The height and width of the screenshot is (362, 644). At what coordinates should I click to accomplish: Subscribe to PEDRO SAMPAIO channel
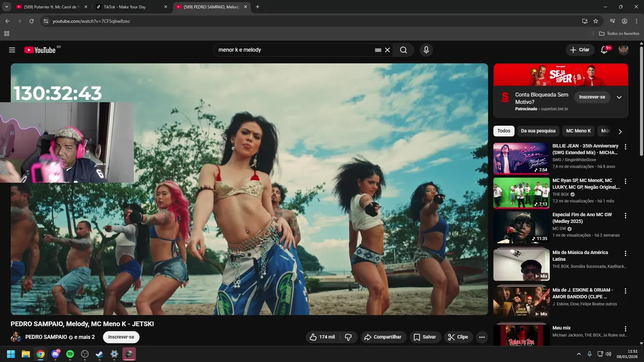pos(121,337)
